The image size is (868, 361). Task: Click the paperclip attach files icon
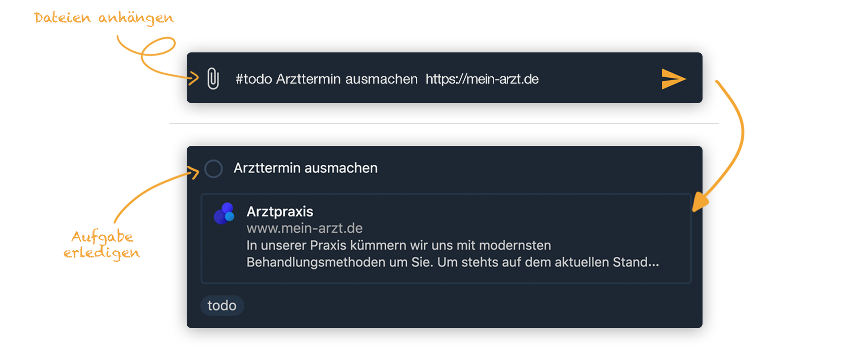click(213, 79)
